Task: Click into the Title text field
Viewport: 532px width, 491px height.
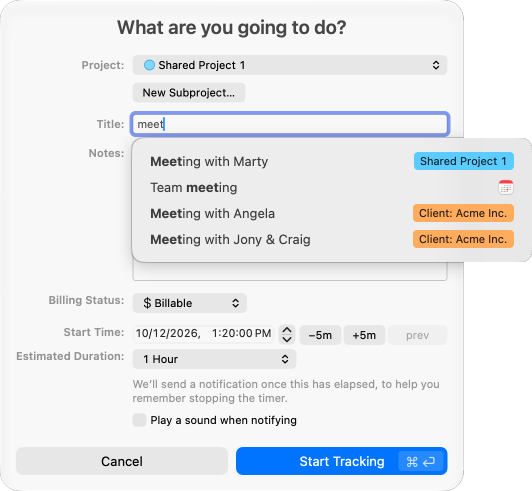Action: coord(290,124)
